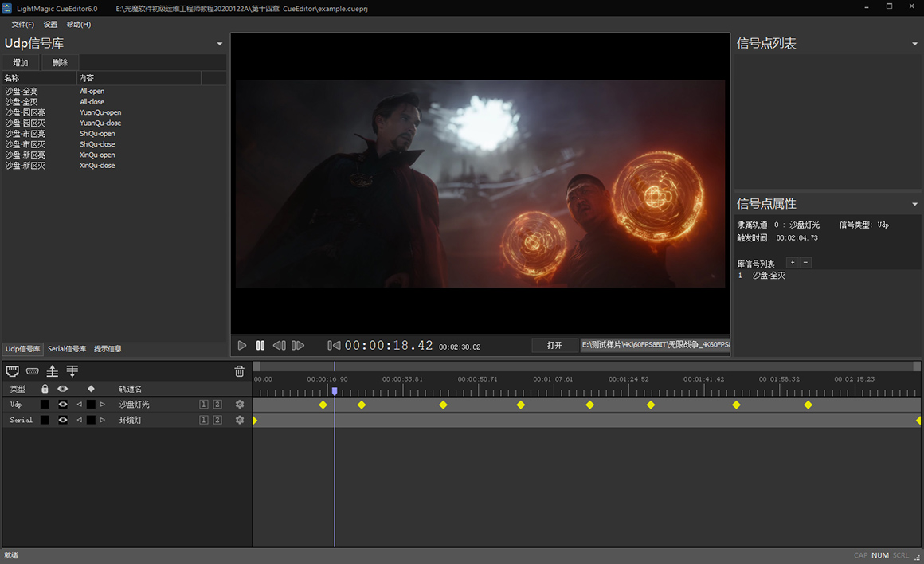Open the 信号点列表 panel dropdown arrow

pyautogui.click(x=914, y=44)
